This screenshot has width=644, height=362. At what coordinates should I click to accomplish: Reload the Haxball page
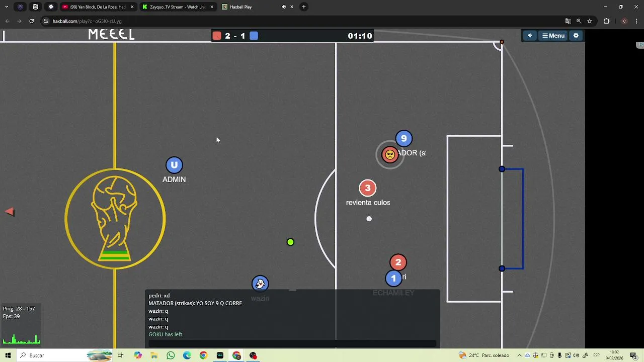[31, 21]
